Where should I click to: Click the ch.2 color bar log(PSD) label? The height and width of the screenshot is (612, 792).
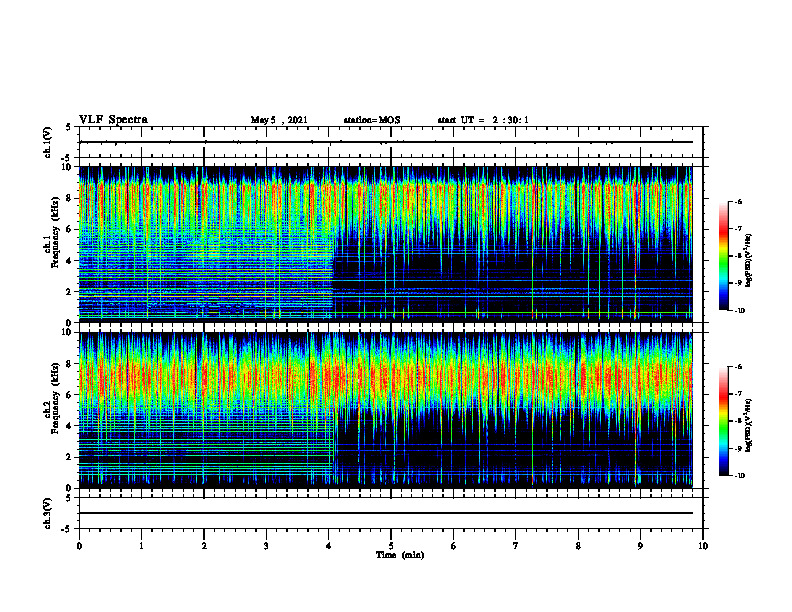(x=749, y=425)
